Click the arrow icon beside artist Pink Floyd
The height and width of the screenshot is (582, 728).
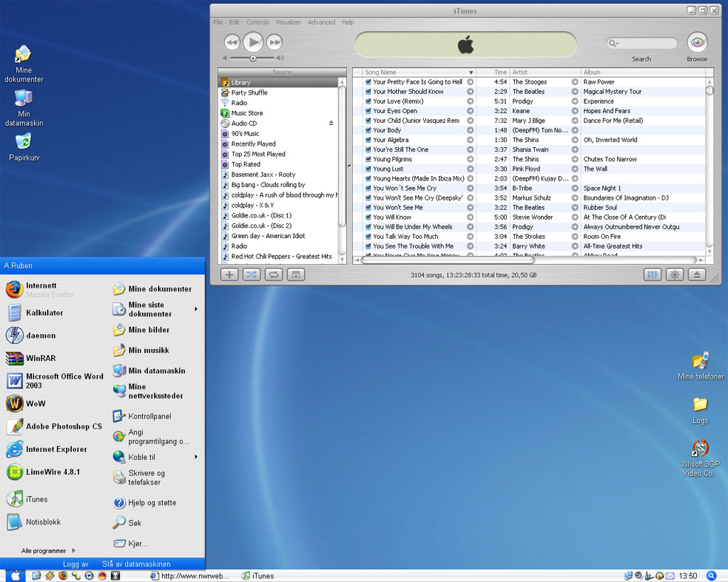(x=574, y=169)
